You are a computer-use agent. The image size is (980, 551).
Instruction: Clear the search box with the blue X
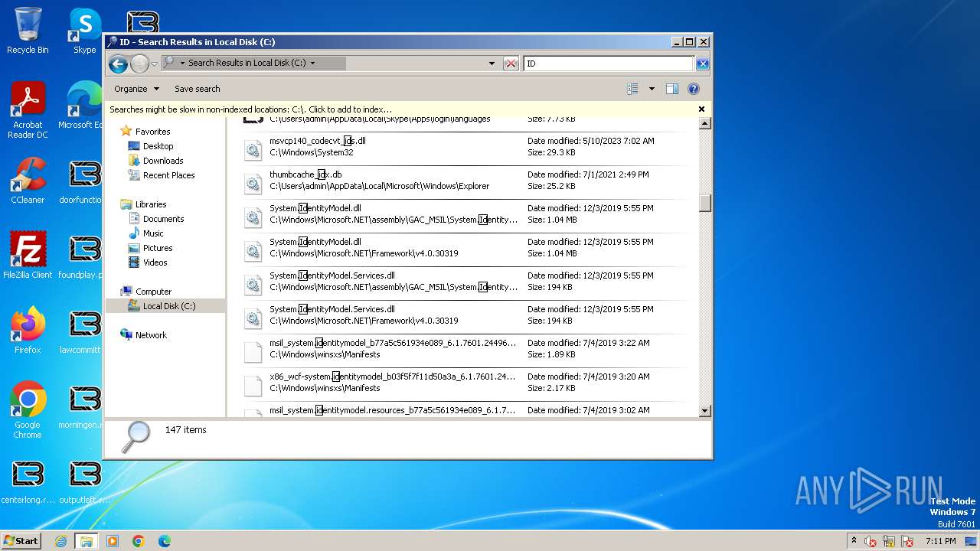(x=702, y=64)
